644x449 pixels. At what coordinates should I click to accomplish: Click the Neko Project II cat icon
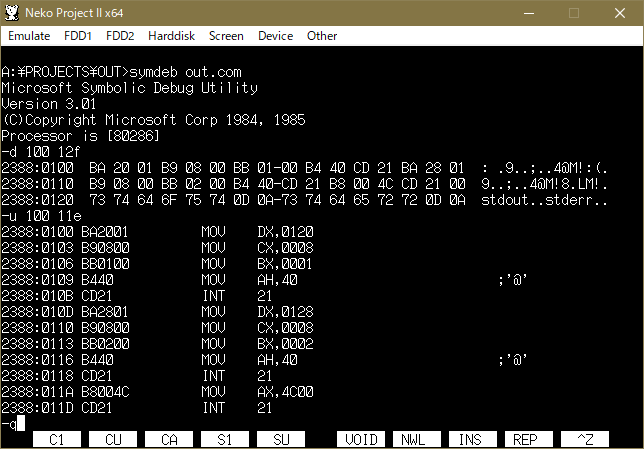(12, 13)
